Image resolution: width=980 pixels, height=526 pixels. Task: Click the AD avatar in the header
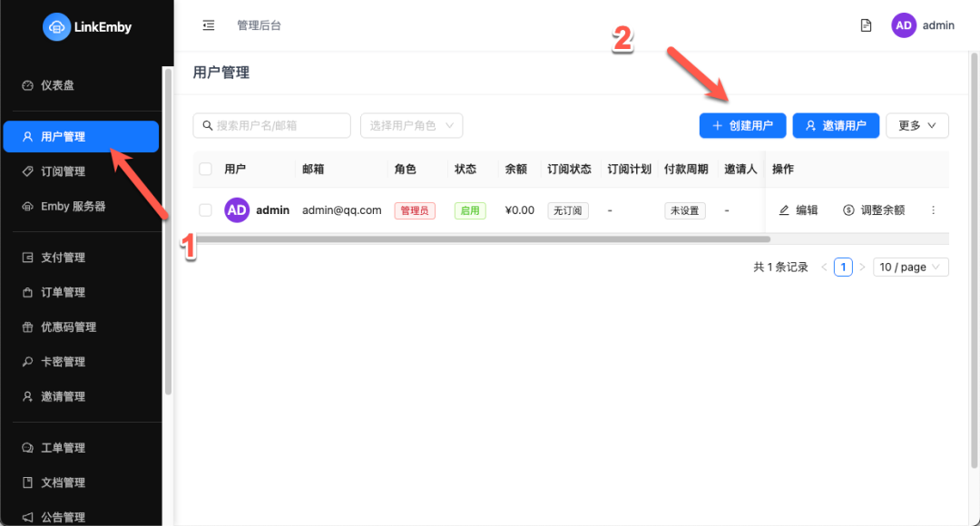[x=903, y=25]
